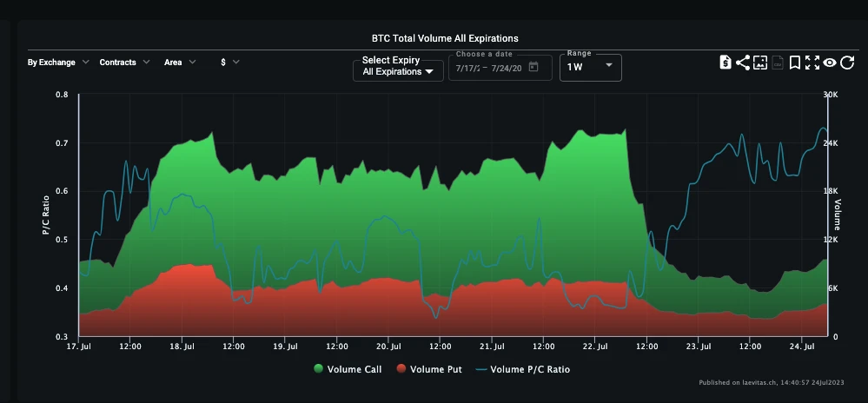Refresh the chart data
This screenshot has height=403, width=868.
pyautogui.click(x=847, y=63)
